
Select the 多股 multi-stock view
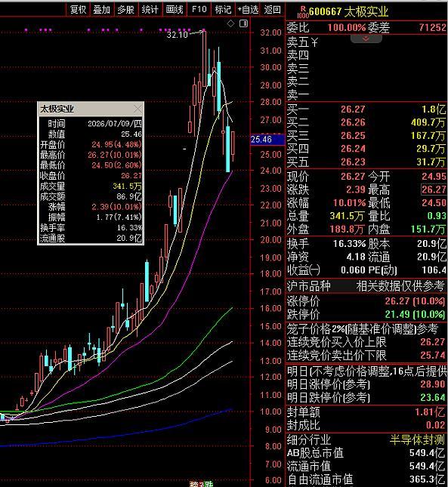(126, 10)
